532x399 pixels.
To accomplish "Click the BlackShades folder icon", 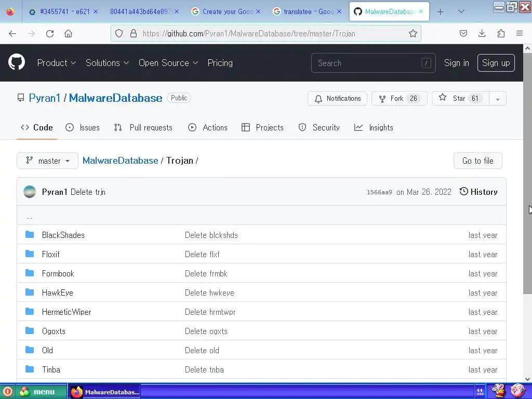I will pos(30,234).
